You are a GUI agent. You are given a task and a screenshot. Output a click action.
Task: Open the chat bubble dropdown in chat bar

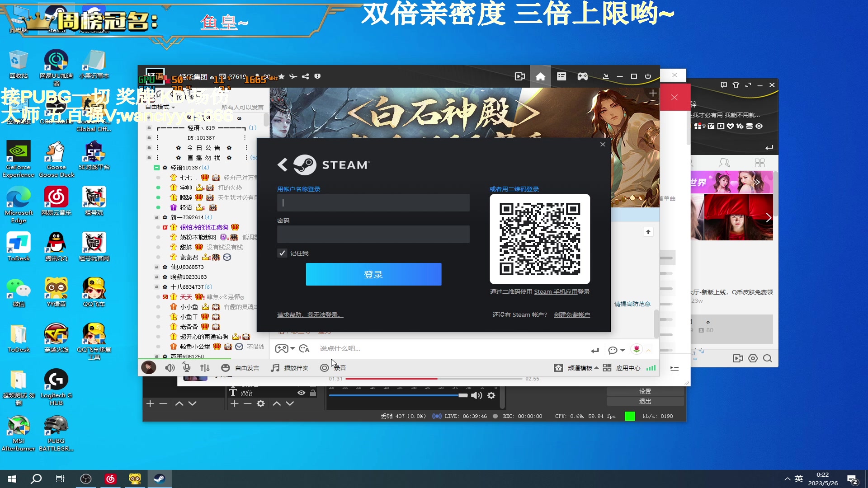[616, 350]
